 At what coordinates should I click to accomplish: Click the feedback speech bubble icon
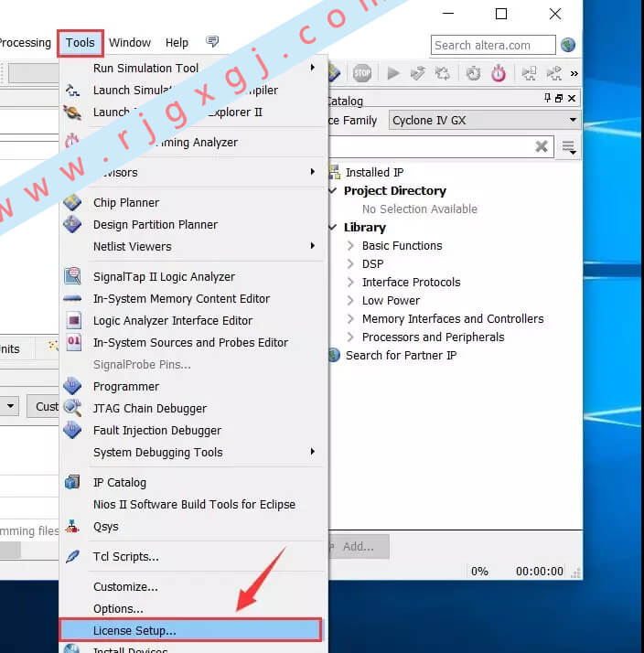tap(212, 41)
